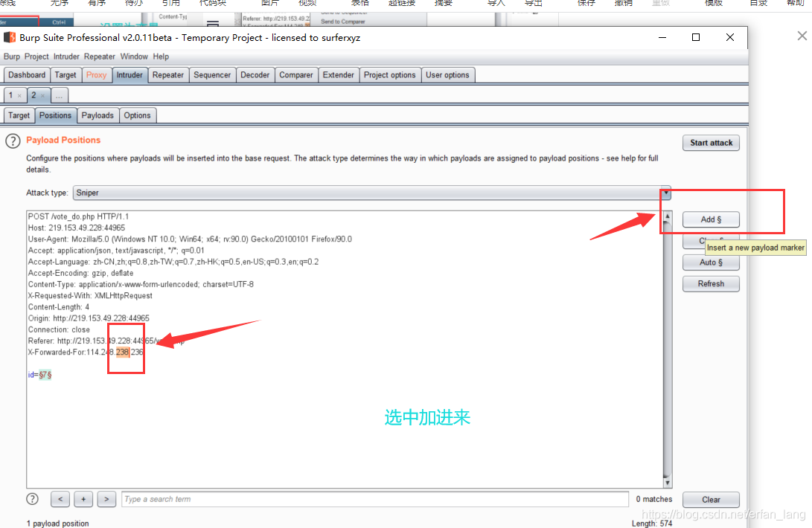Viewport: 812px width, 528px height.
Task: Select Intruder attack tab 2
Action: (x=33, y=95)
